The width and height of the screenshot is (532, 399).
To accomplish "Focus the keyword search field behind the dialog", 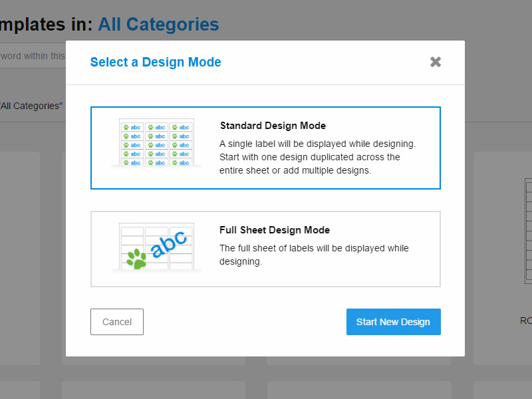I will (33, 56).
